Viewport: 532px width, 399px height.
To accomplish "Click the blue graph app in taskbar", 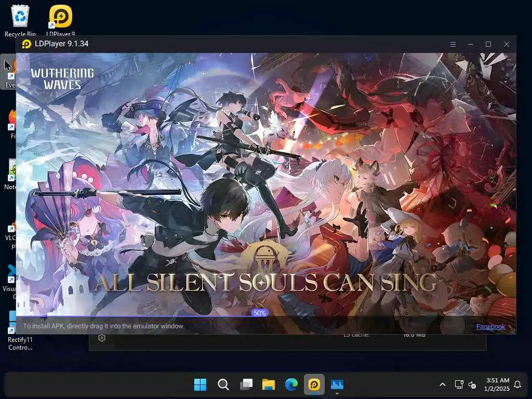I will point(337,384).
